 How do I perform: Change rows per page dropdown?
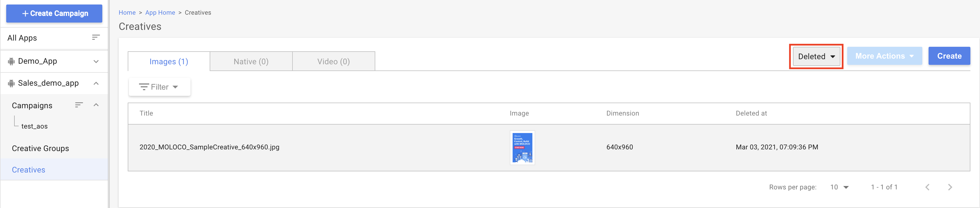tap(839, 187)
